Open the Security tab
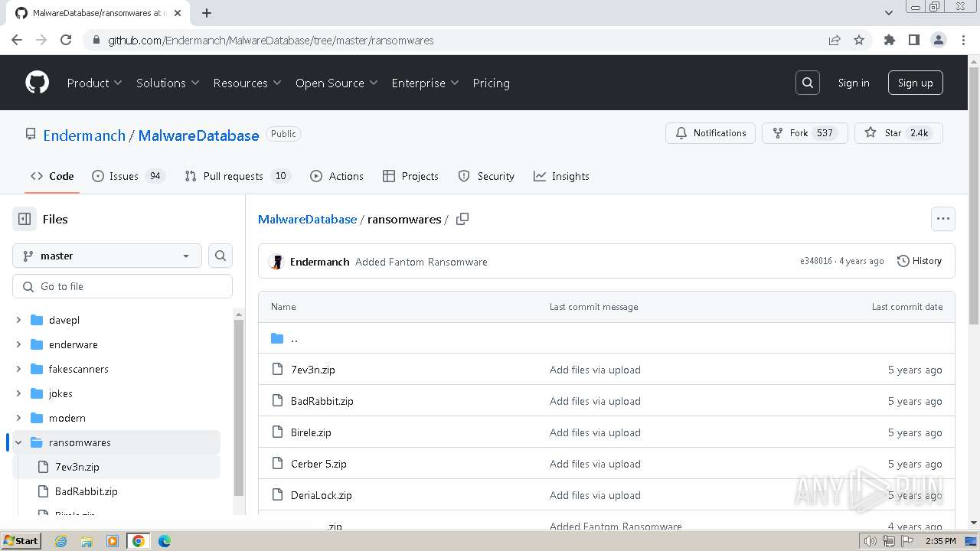Viewport: 980px width, 551px height. click(486, 176)
